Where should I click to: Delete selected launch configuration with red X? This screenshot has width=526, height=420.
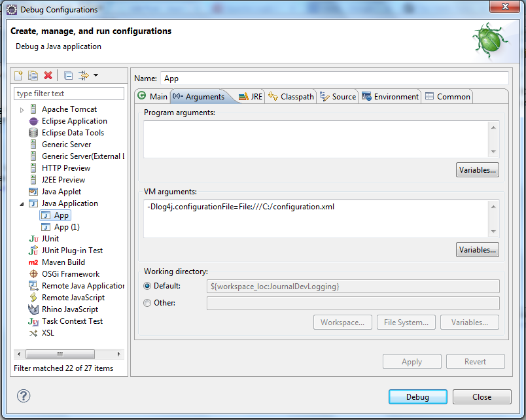[48, 75]
